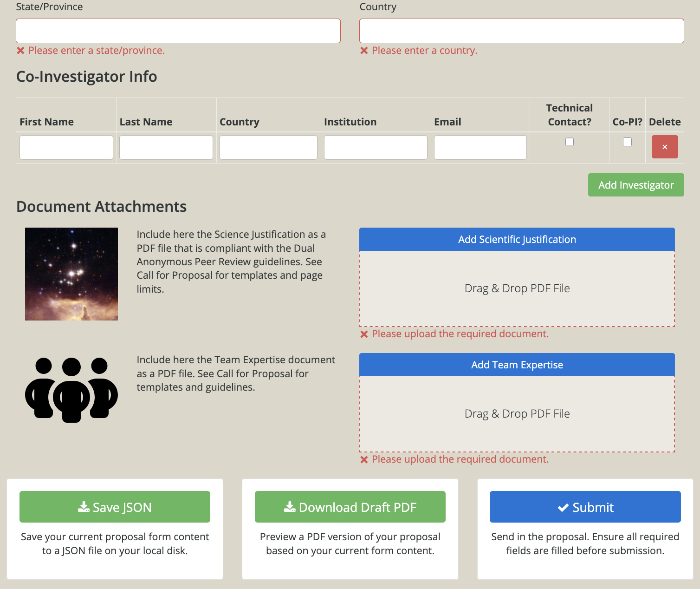Click the Scientific Justification drop zone
This screenshot has height=589, width=700.
(x=517, y=288)
